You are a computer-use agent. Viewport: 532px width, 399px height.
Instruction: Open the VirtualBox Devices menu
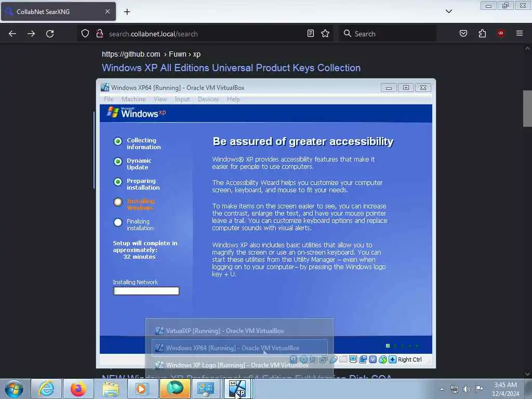click(208, 99)
